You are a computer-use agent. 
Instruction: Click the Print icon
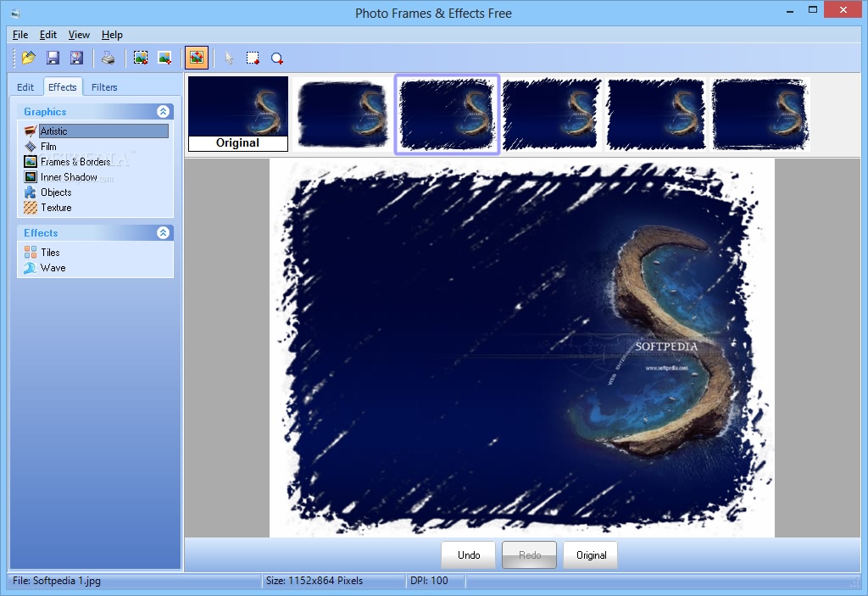108,58
